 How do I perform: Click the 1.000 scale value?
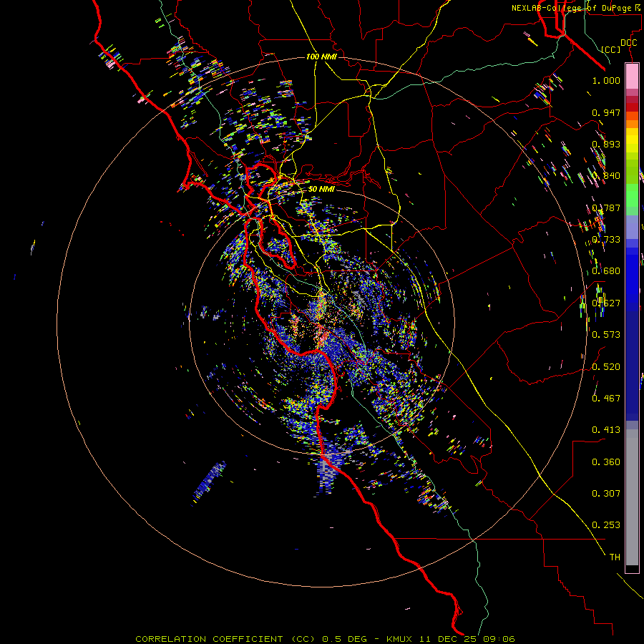click(606, 80)
